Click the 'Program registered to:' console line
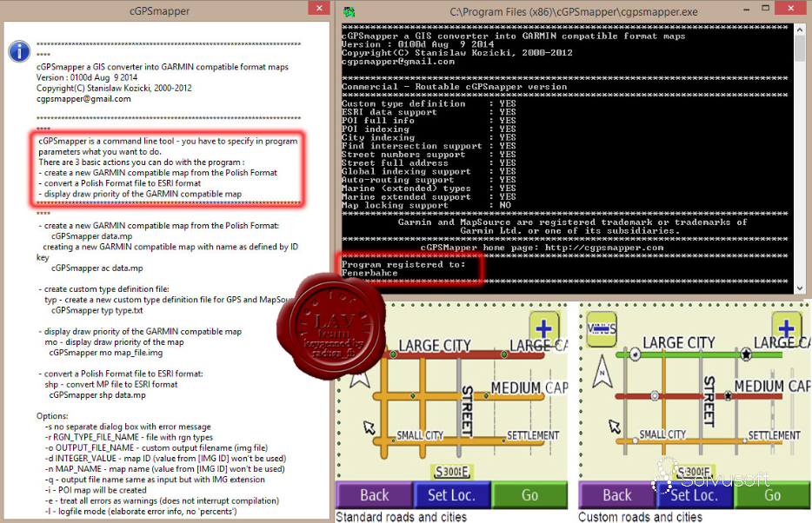The height and width of the screenshot is (523, 812). 403,265
